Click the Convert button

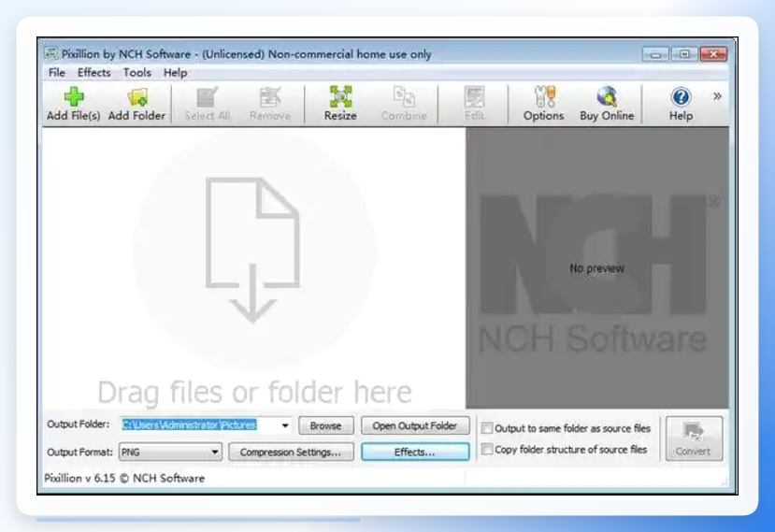pos(694,439)
